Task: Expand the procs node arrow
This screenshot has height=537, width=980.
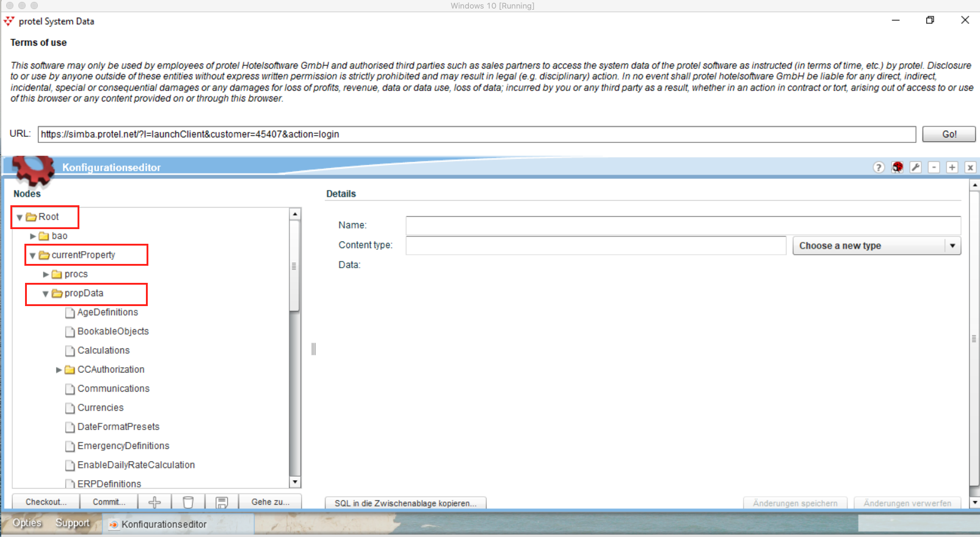Action: click(x=46, y=274)
